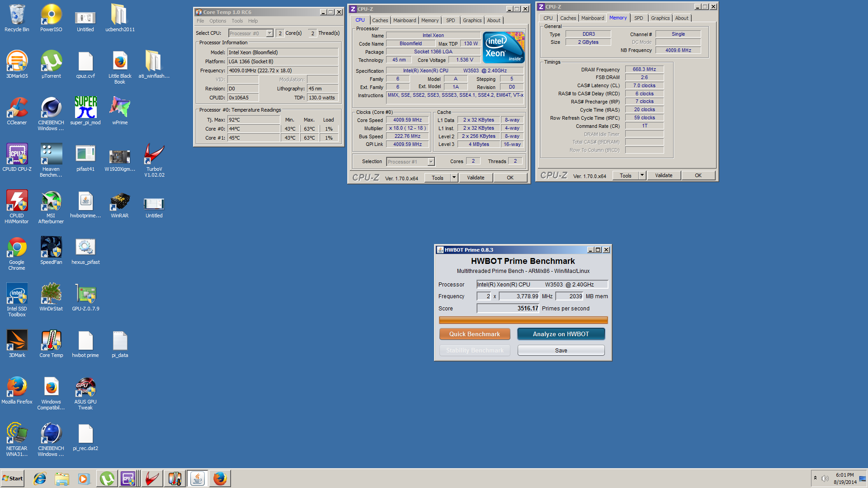Click Quick Benchmark in HWBOT Prime
The height and width of the screenshot is (488, 868).
point(475,334)
